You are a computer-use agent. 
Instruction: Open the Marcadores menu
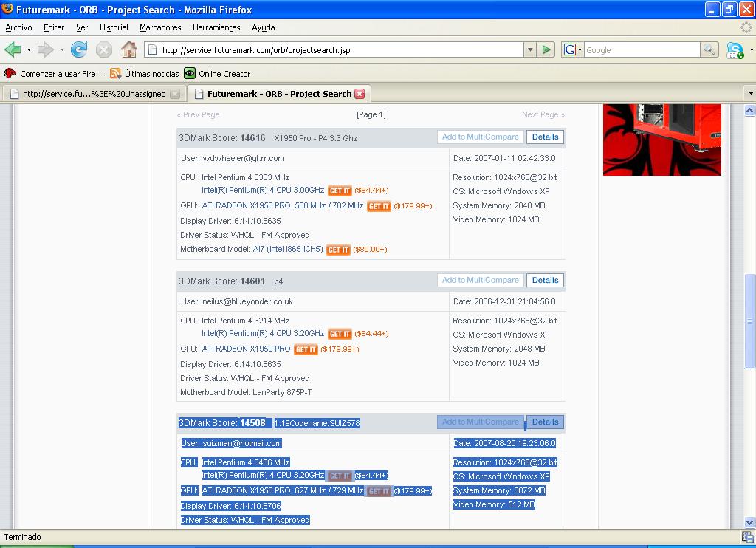pyautogui.click(x=160, y=27)
